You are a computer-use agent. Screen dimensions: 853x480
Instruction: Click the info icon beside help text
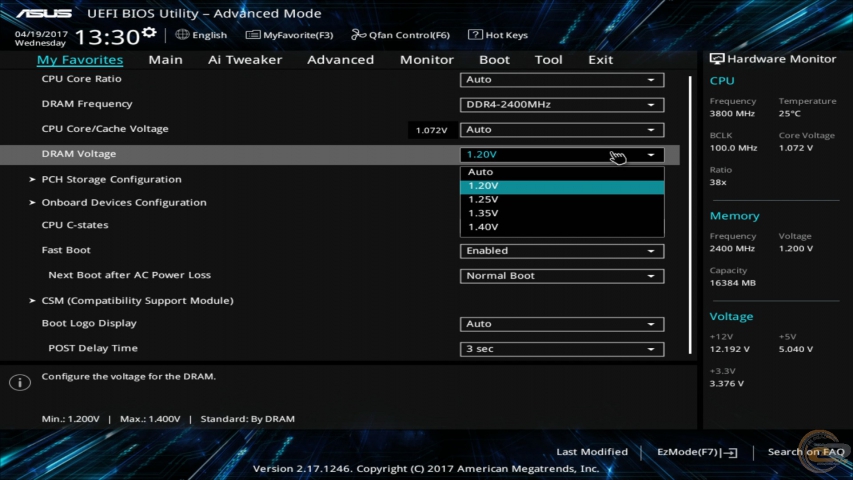pos(20,382)
